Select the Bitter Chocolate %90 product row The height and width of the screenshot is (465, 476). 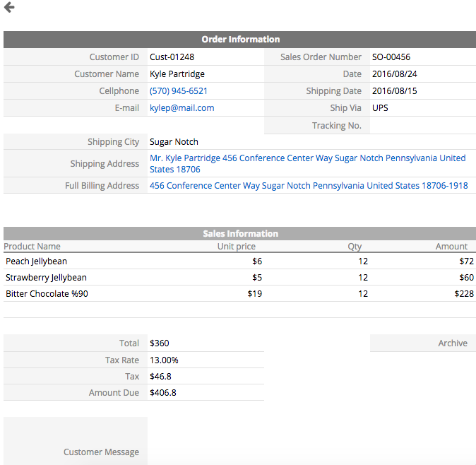(x=240, y=293)
